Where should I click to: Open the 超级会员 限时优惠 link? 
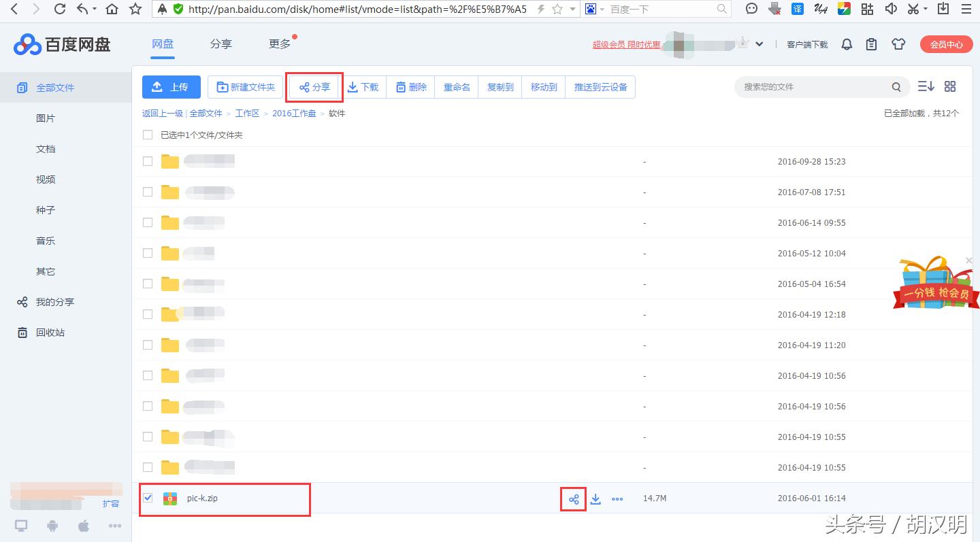point(626,45)
